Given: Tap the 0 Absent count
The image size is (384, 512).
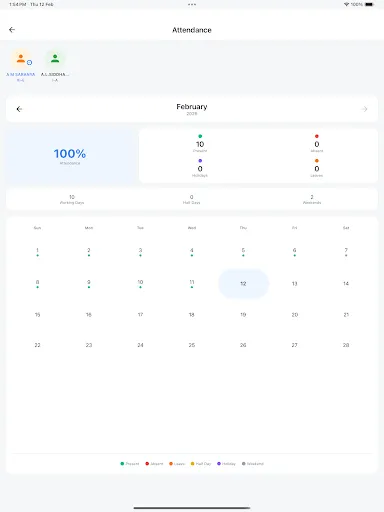Looking at the screenshot, I should point(317,144).
